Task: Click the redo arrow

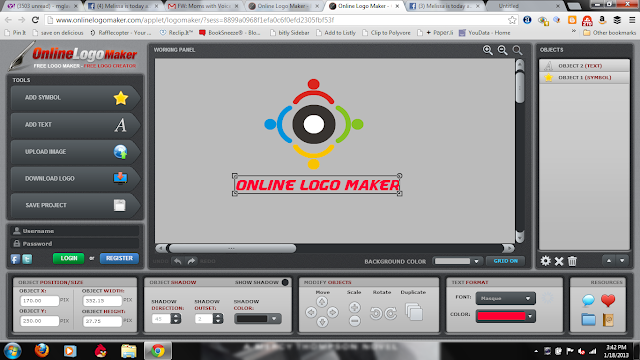Action: click(191, 261)
